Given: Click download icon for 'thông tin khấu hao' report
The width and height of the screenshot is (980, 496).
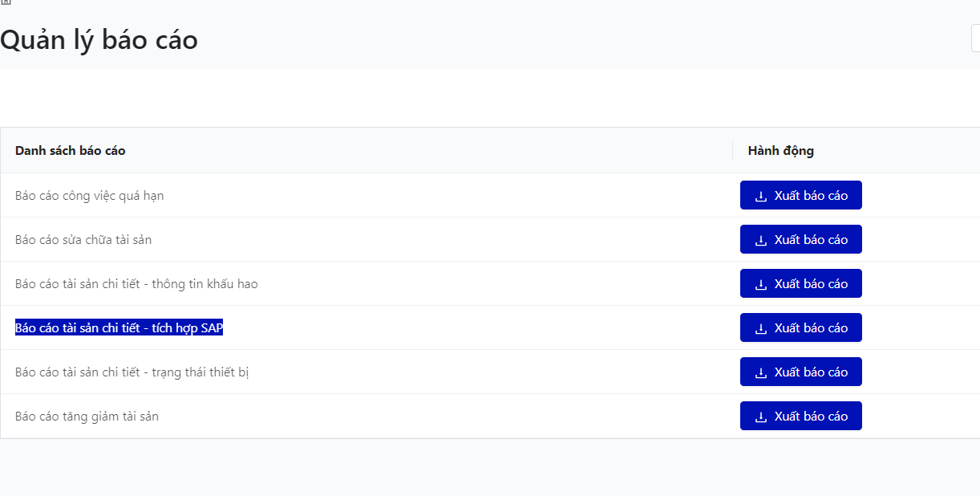Looking at the screenshot, I should (761, 284).
